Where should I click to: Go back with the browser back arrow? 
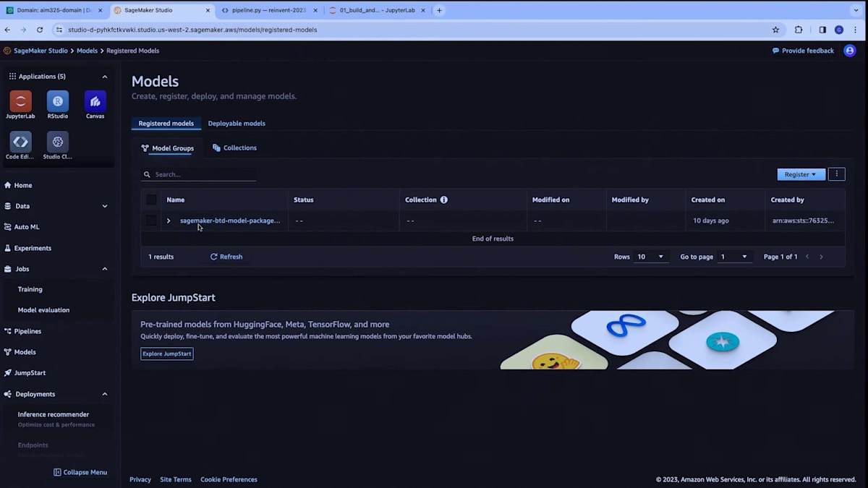coord(7,30)
